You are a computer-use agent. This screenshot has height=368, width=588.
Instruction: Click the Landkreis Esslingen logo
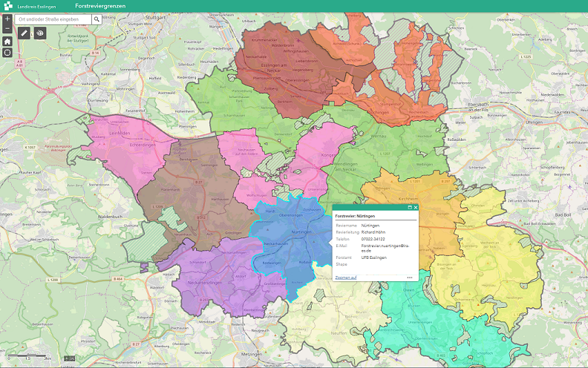[x=8, y=5]
